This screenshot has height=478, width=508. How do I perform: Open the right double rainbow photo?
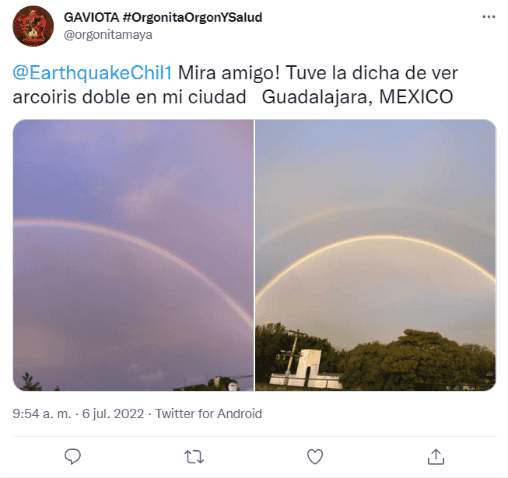point(375,255)
